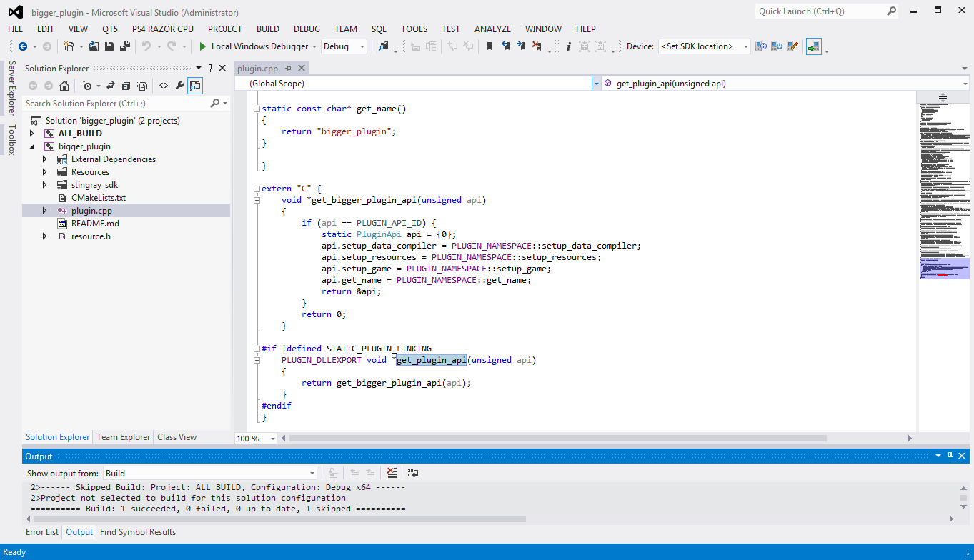The width and height of the screenshot is (974, 560).
Task: Click the Save All multi-disk icon
Action: click(124, 46)
